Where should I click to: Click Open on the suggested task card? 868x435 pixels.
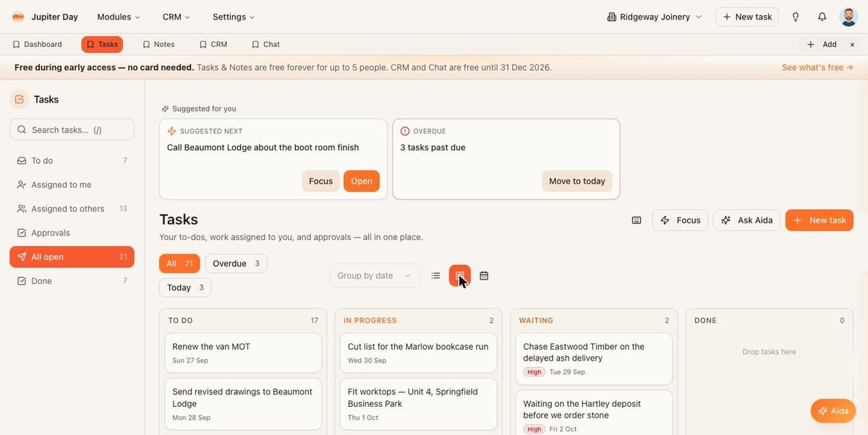[x=362, y=181]
